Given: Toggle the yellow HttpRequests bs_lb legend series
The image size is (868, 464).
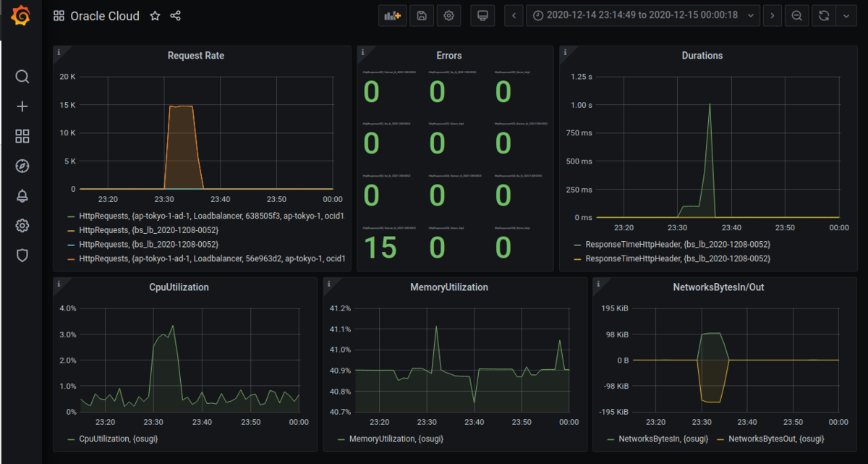Looking at the screenshot, I should click(x=148, y=230).
